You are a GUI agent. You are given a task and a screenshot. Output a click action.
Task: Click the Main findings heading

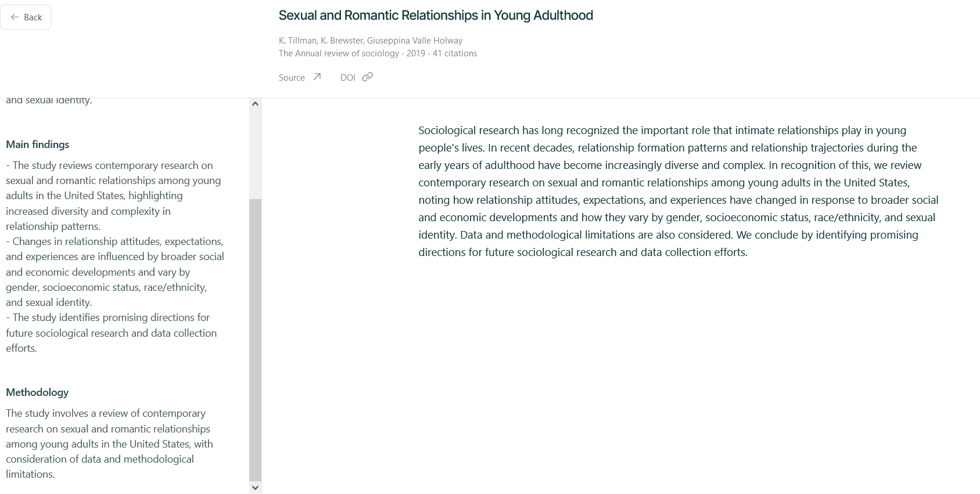(38, 145)
